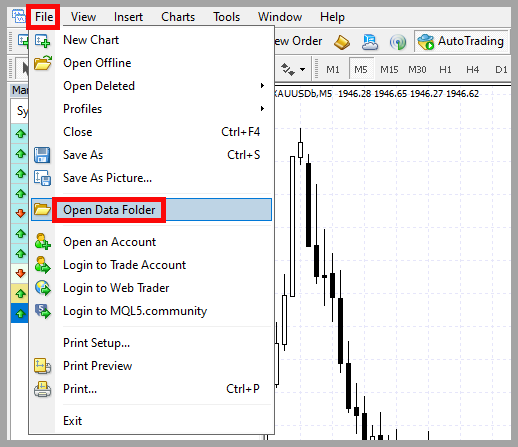
Task: Click the Print Preview icon
Action: tap(42, 366)
